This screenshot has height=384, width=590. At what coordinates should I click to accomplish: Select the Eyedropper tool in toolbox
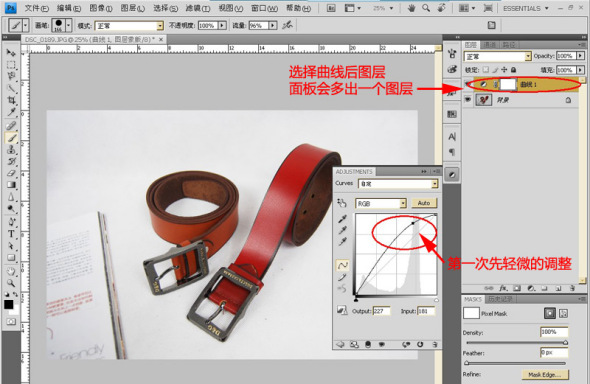click(x=11, y=112)
